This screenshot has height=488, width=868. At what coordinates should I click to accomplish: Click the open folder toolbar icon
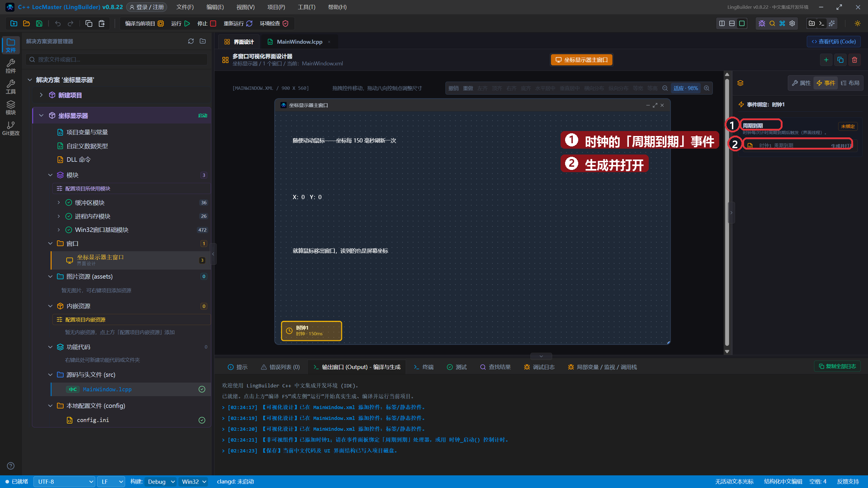pyautogui.click(x=26, y=23)
